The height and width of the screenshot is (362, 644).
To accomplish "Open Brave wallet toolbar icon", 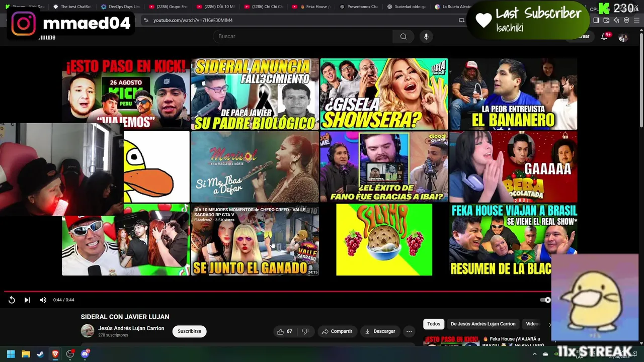I will [x=606, y=20].
